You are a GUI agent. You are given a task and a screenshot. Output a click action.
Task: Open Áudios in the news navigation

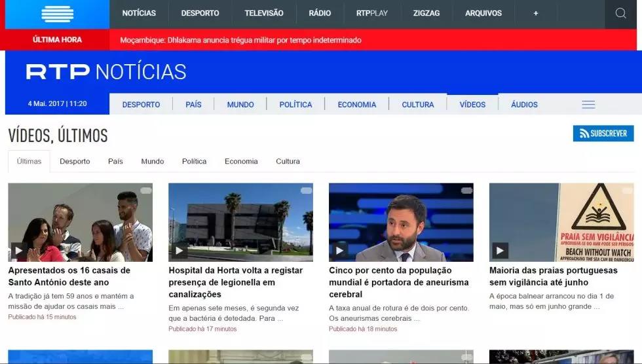tap(524, 105)
